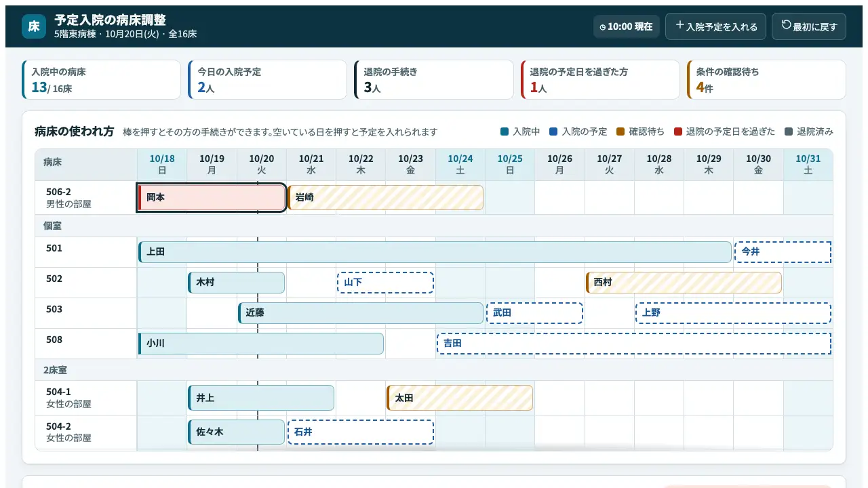868x488 pixels.
Task: Select 今井's planned admission bar
Action: point(783,252)
